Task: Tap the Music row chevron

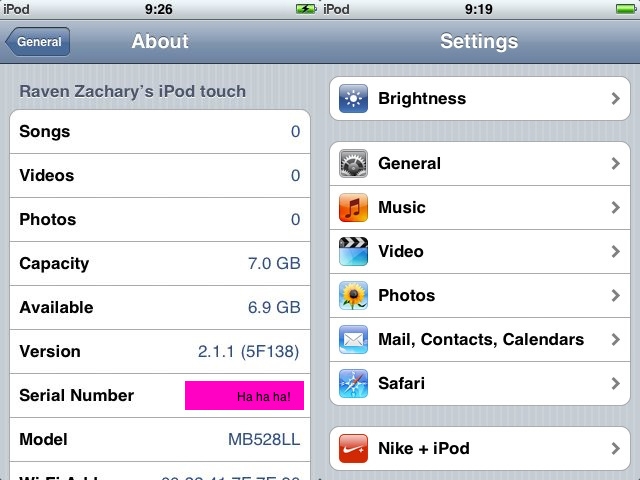Action: (616, 207)
